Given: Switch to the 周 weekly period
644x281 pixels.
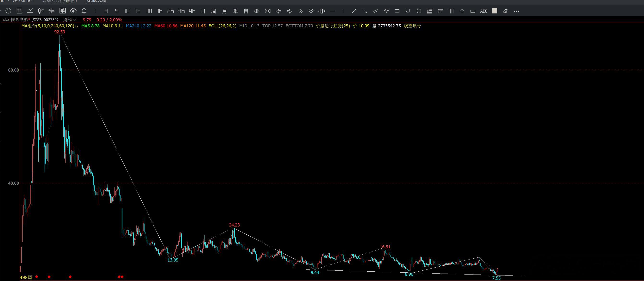Looking at the screenshot, I should point(213,11).
